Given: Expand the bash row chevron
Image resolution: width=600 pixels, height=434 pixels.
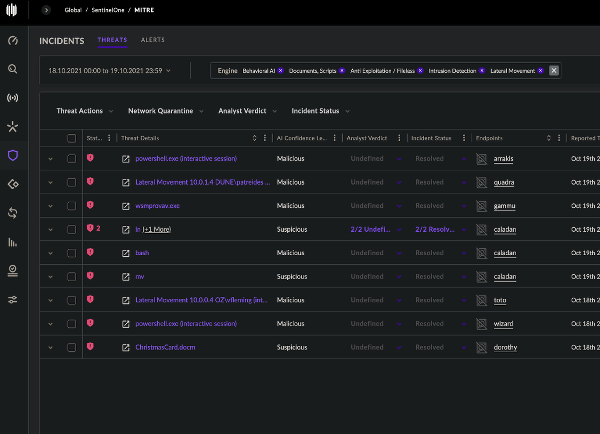Looking at the screenshot, I should point(51,253).
